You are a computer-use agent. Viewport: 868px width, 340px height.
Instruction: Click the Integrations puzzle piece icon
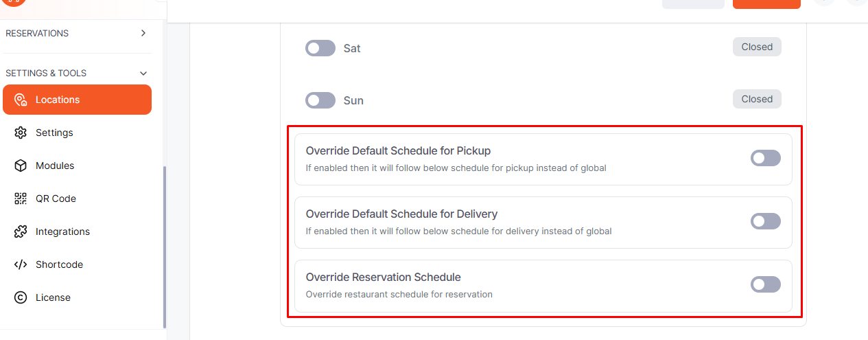pos(21,231)
